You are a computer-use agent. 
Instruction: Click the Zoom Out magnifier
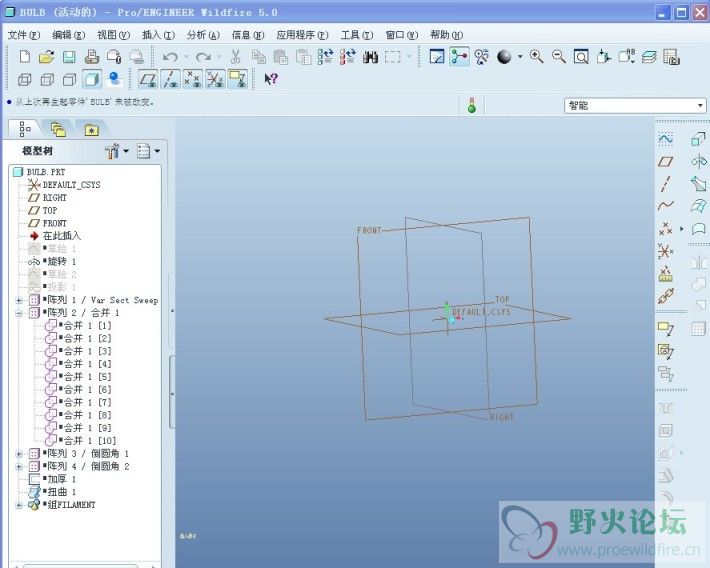point(559,57)
